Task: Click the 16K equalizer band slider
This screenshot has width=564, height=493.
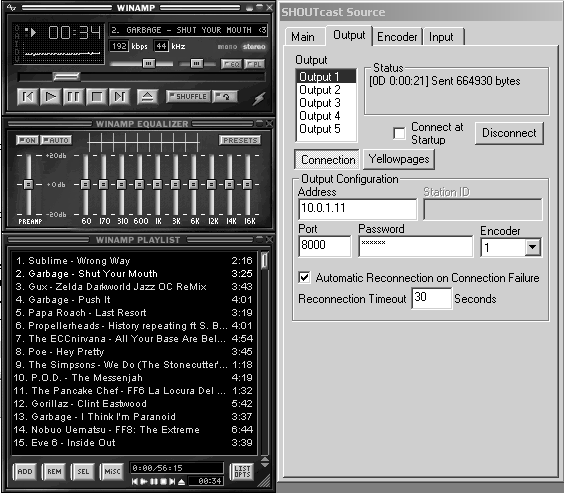Action: point(247,184)
